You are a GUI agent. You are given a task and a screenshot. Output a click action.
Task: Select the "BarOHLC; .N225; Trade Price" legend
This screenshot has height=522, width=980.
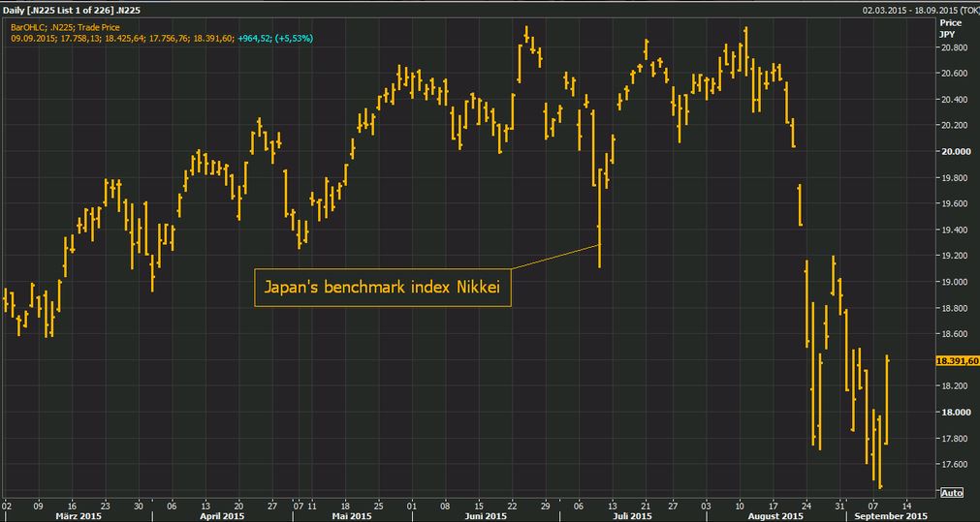pyautogui.click(x=64, y=27)
